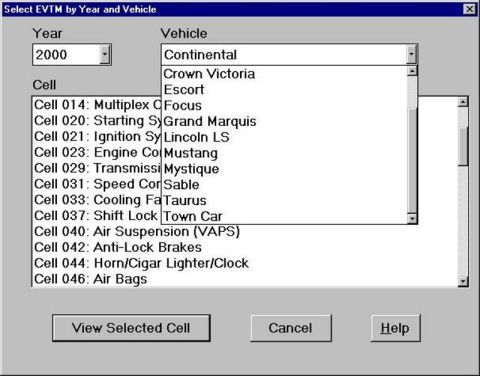Pick Focus from the vehicle dropdown
The width and height of the screenshot is (480, 376).
(x=285, y=105)
